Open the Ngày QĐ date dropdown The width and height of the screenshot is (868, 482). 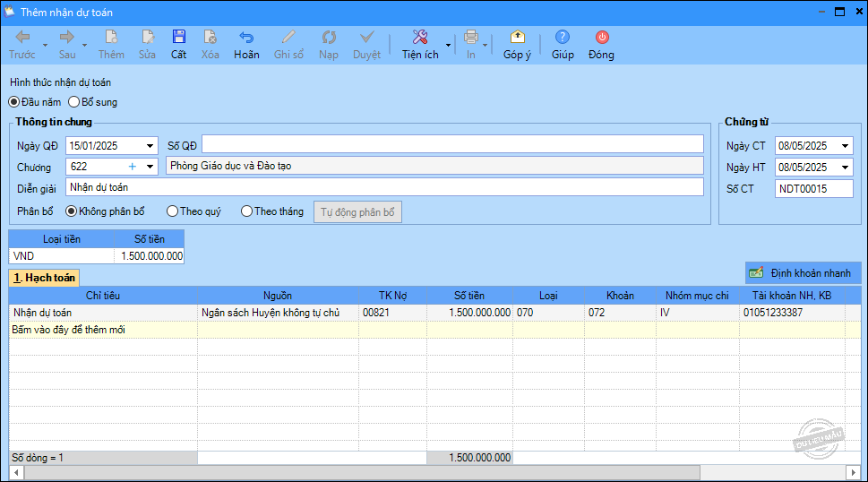150,146
